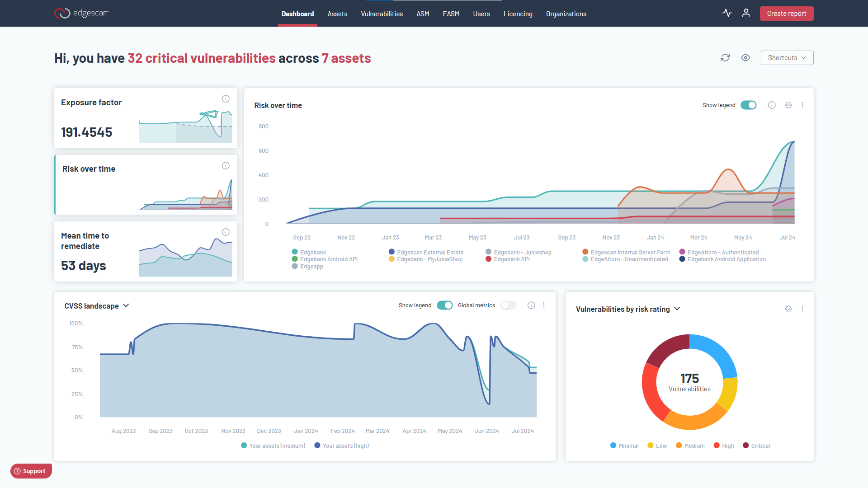868x488 pixels.
Task: Click info icon on Mean time to remediate
Action: click(x=226, y=232)
